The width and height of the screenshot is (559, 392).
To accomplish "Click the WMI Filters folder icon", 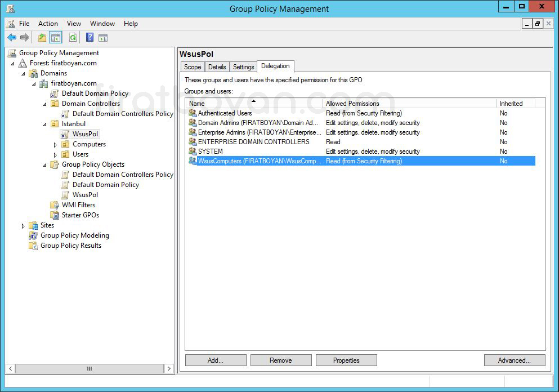I will [55, 205].
